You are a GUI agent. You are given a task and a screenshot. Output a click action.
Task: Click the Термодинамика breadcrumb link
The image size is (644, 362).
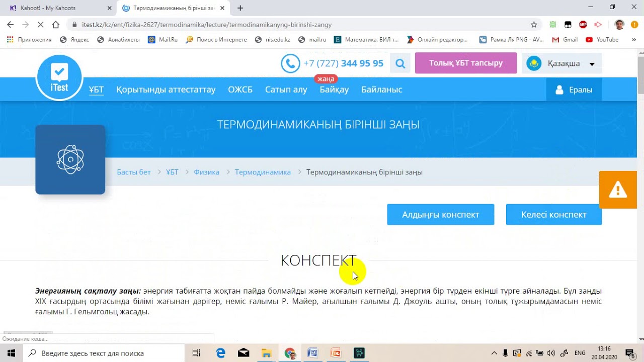click(x=263, y=172)
